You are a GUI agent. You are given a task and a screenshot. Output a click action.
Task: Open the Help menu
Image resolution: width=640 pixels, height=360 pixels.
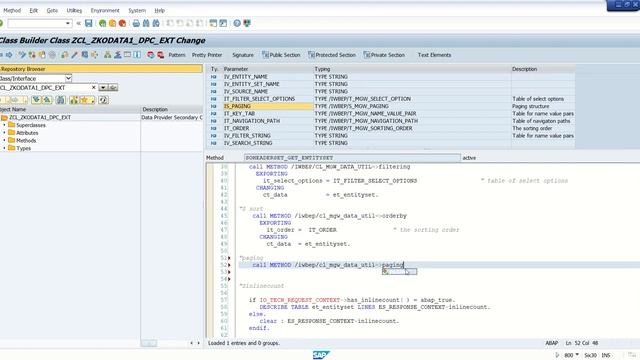click(x=160, y=11)
